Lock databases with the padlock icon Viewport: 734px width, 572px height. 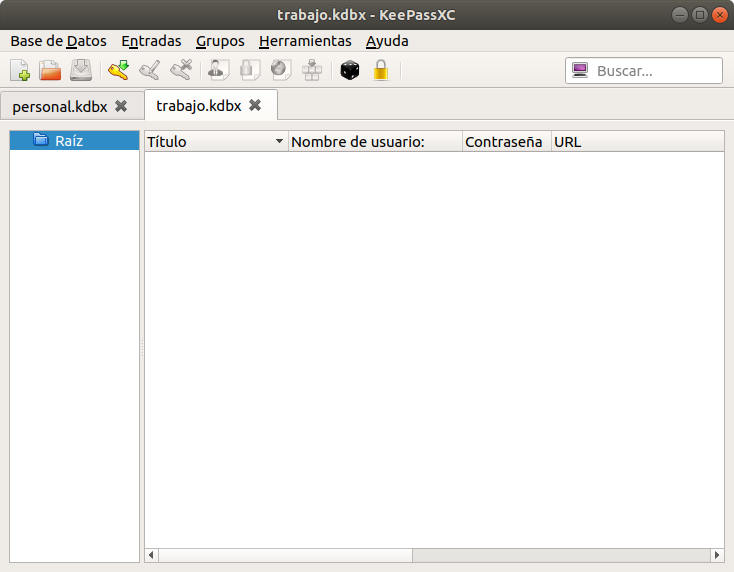point(380,70)
